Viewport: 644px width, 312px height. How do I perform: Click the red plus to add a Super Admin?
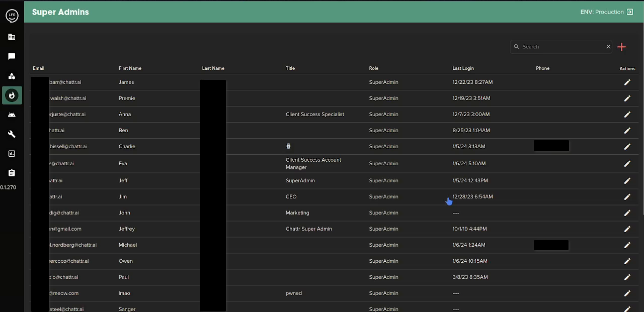click(621, 47)
